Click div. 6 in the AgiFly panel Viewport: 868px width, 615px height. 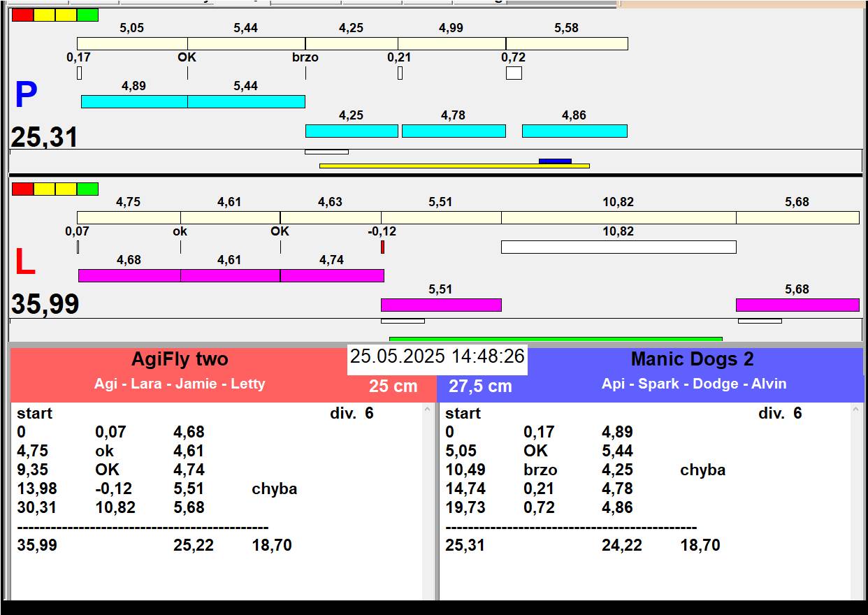click(x=352, y=413)
